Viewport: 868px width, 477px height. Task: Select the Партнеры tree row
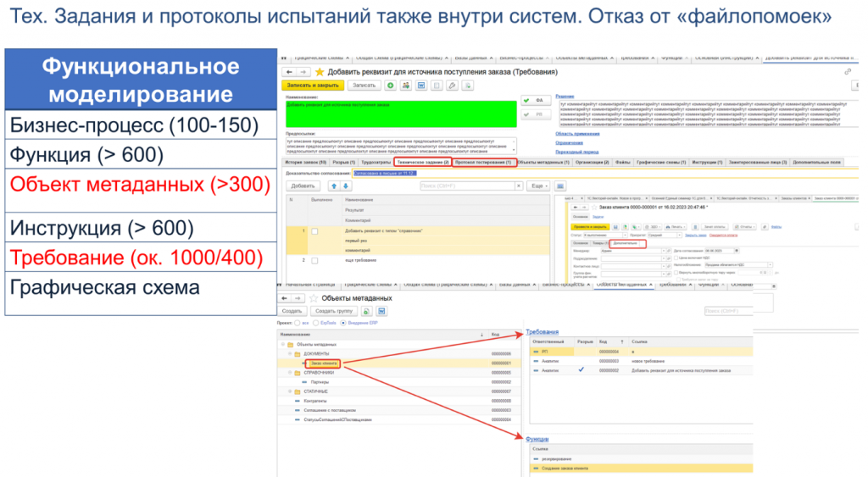point(401,382)
